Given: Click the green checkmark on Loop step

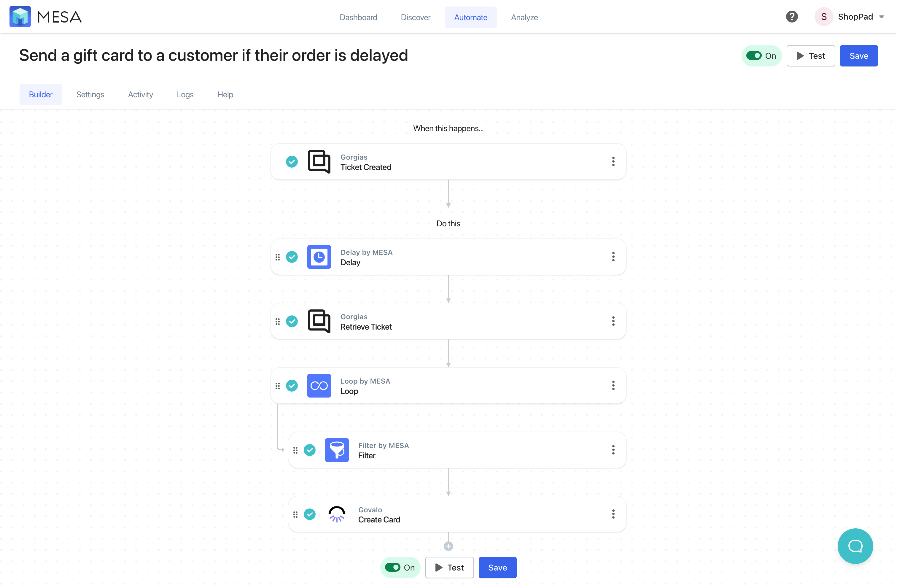Looking at the screenshot, I should pyautogui.click(x=292, y=386).
